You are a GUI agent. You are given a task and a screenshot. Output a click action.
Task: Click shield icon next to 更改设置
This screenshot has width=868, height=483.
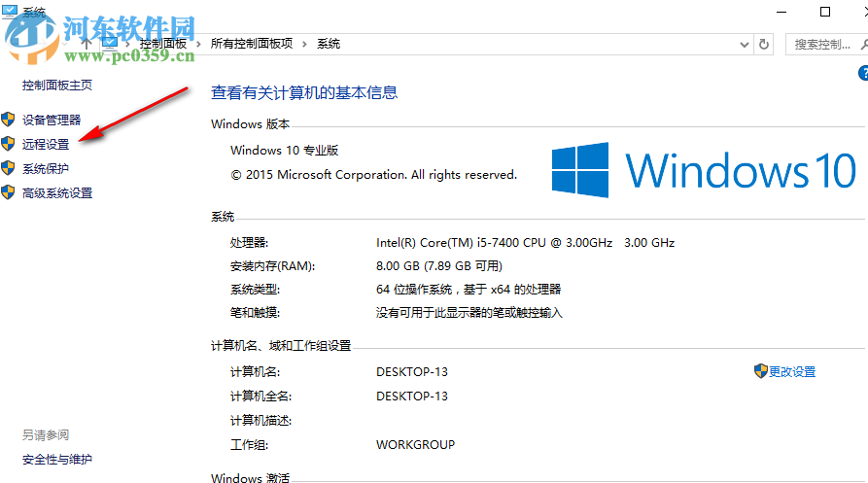click(x=761, y=370)
